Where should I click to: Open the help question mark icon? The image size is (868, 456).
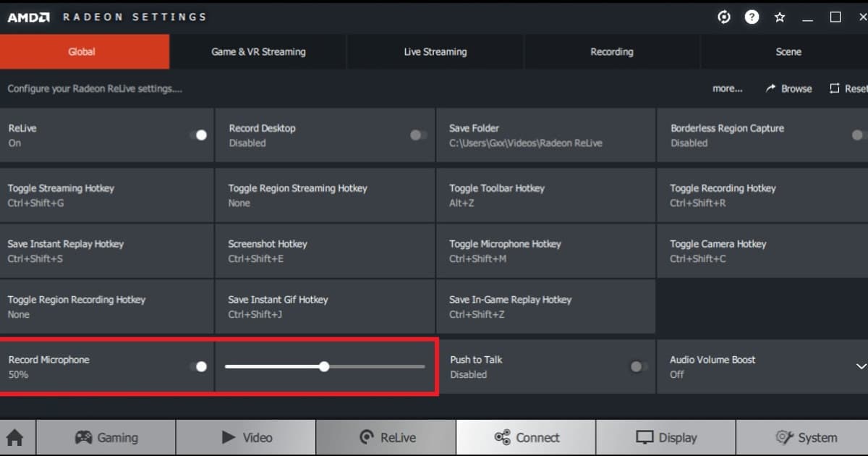752,17
